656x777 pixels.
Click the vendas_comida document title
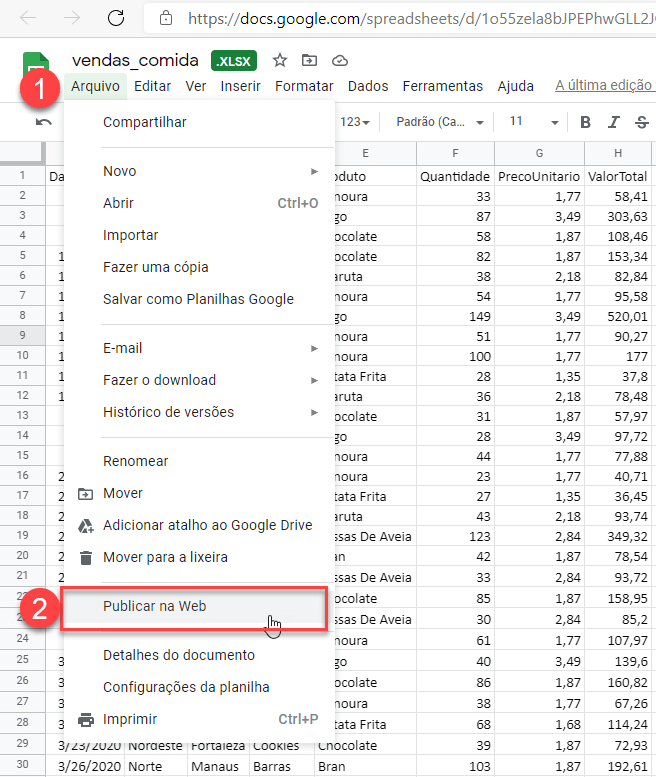coord(135,60)
